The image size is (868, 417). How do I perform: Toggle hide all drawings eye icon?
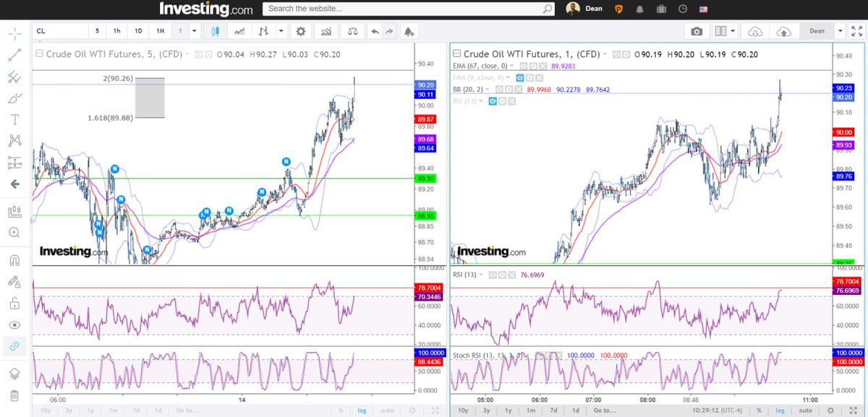tap(14, 325)
